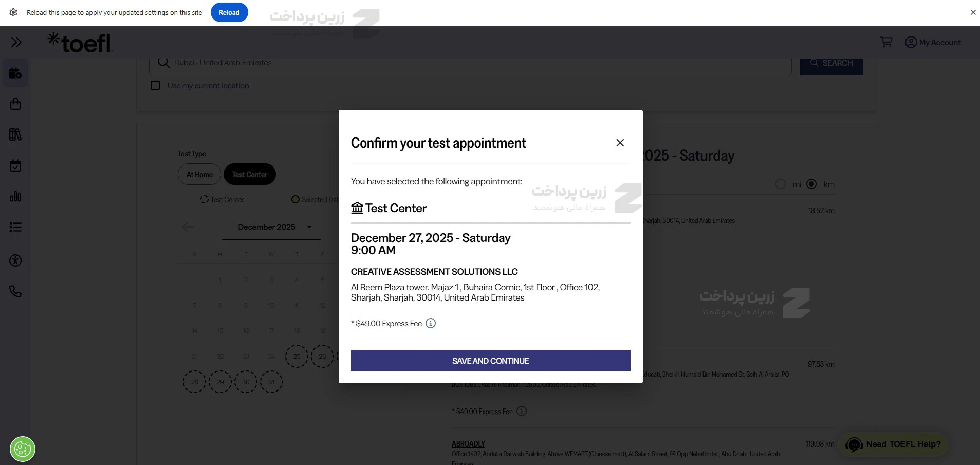
Task: Select the Test Center test type
Action: click(249, 175)
